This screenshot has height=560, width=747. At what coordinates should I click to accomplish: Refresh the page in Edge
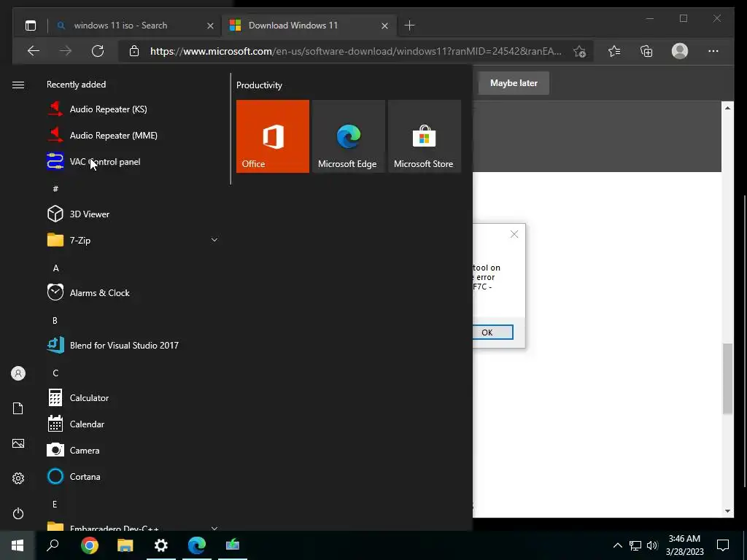pyautogui.click(x=98, y=51)
